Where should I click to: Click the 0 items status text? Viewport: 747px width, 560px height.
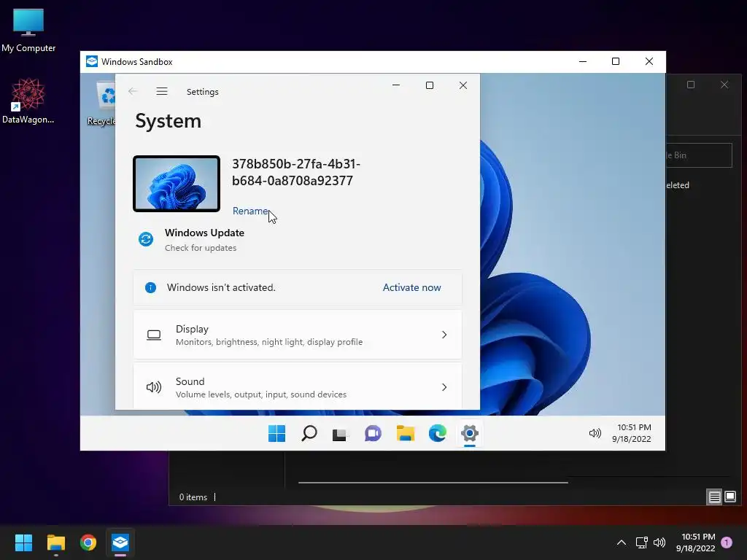(193, 497)
